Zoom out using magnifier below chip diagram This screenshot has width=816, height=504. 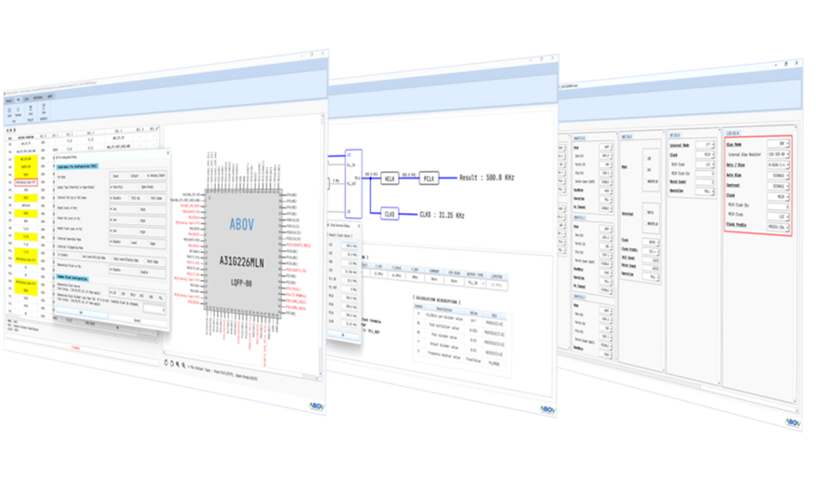click(183, 364)
